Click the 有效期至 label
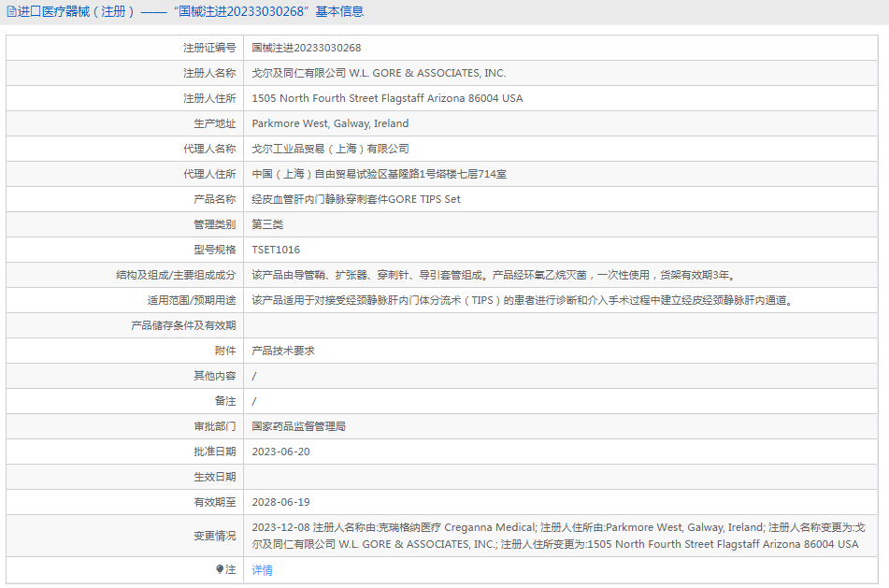 (214, 502)
